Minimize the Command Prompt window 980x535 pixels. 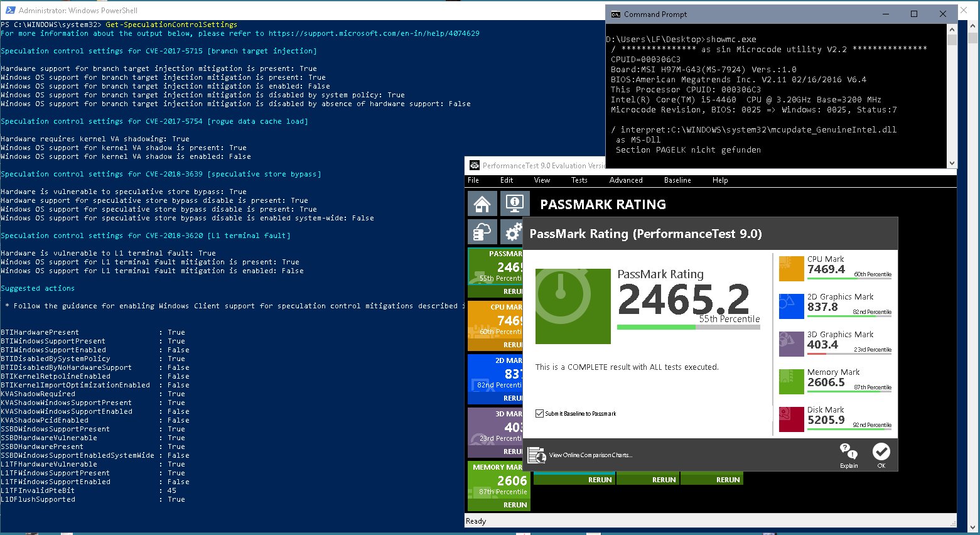886,14
